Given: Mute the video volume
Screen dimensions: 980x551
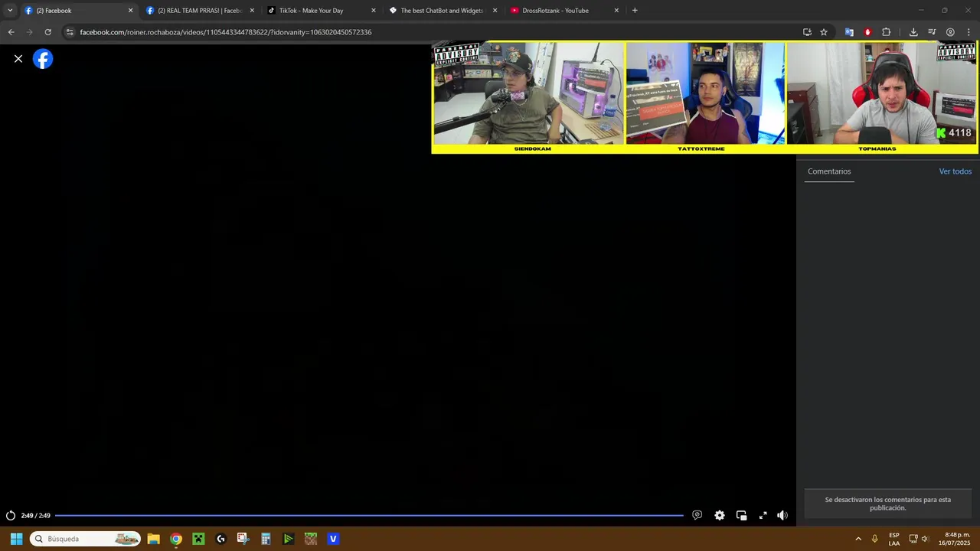Looking at the screenshot, I should [782, 516].
